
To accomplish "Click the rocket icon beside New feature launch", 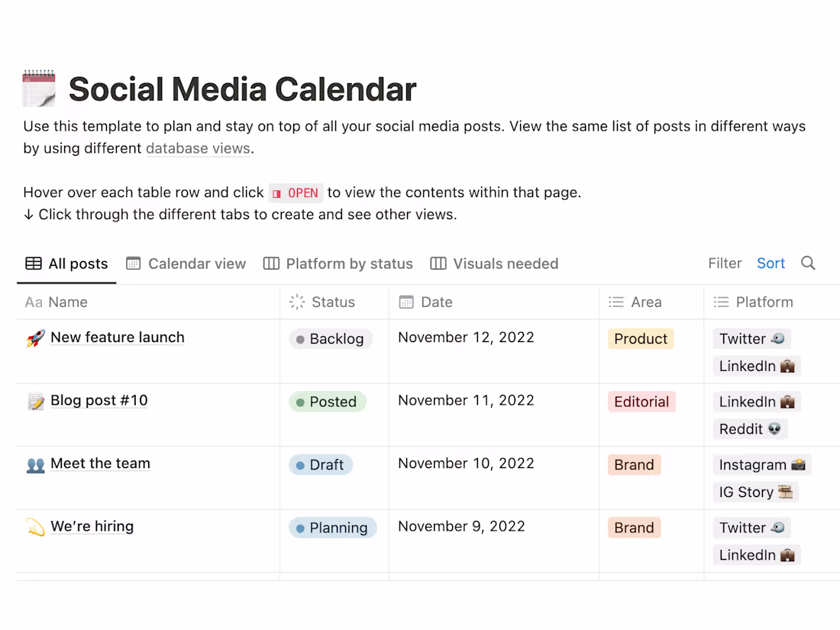I will [x=36, y=337].
